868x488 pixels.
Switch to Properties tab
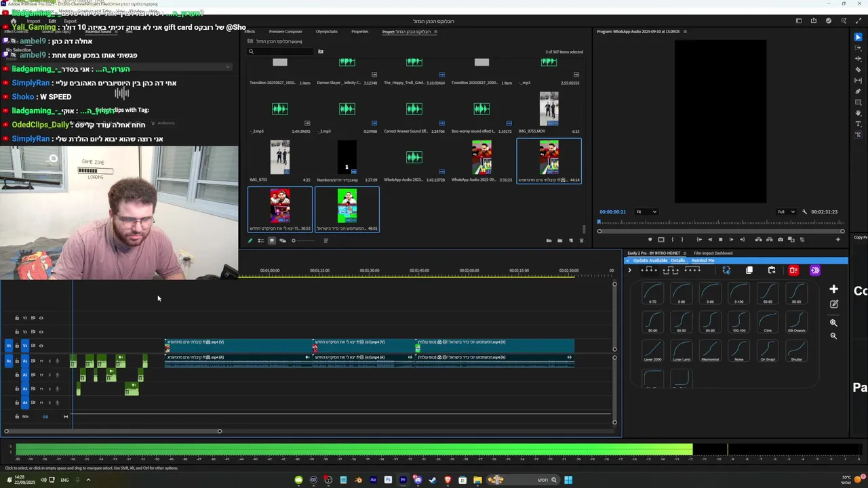(360, 32)
